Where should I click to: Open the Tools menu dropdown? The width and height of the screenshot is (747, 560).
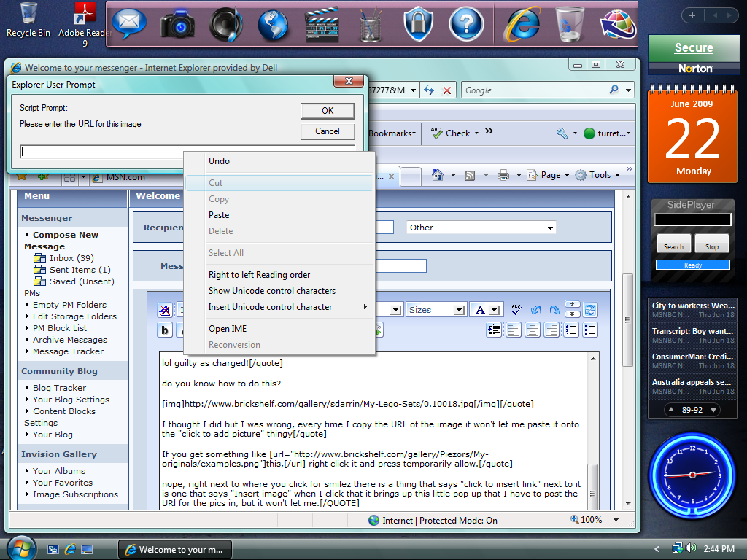(x=598, y=175)
